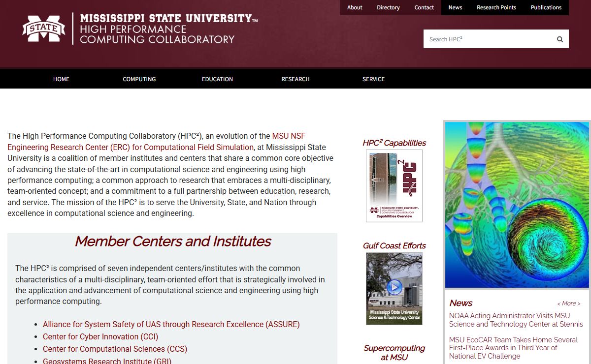Click the High Performance Computing Collaboratory title
591x364 pixels.
[x=157, y=34]
